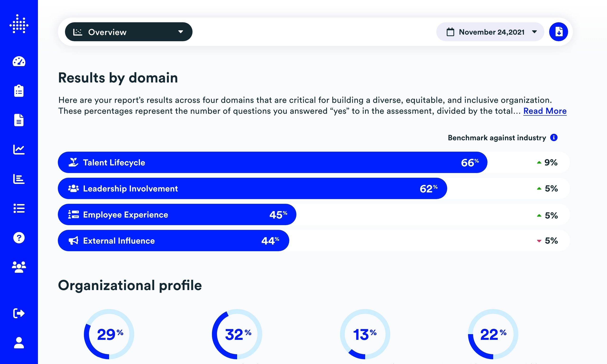
Task: Open the help question mark icon
Action: click(x=19, y=238)
